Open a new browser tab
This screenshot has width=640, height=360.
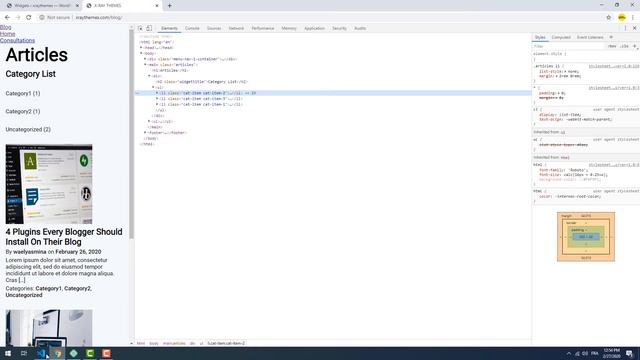169,6
